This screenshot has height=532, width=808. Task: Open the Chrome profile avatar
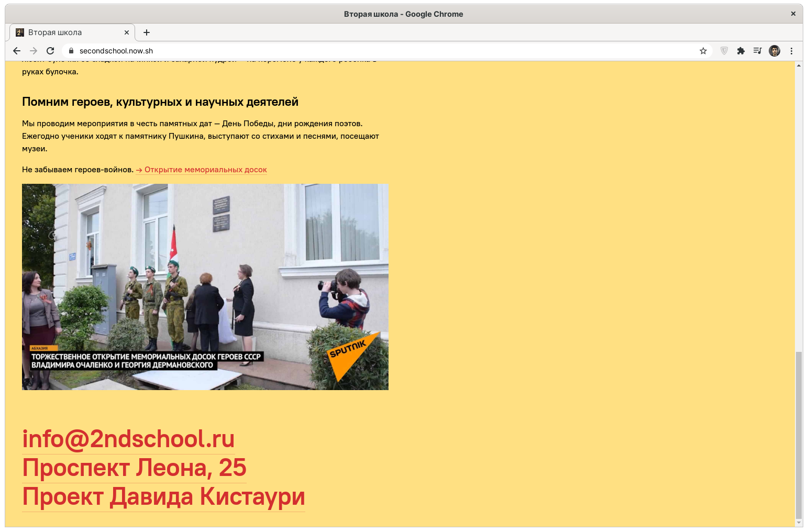(x=774, y=51)
